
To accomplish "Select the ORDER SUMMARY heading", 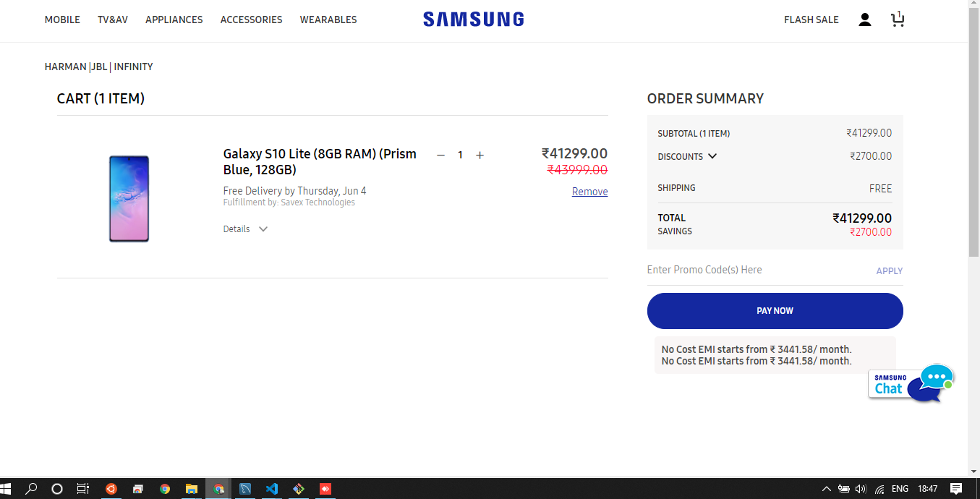I will click(705, 98).
